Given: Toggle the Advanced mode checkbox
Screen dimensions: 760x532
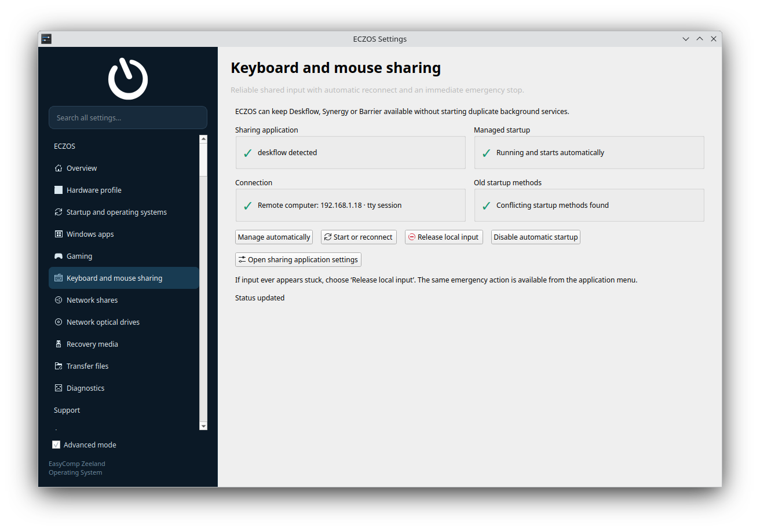Looking at the screenshot, I should pos(56,445).
